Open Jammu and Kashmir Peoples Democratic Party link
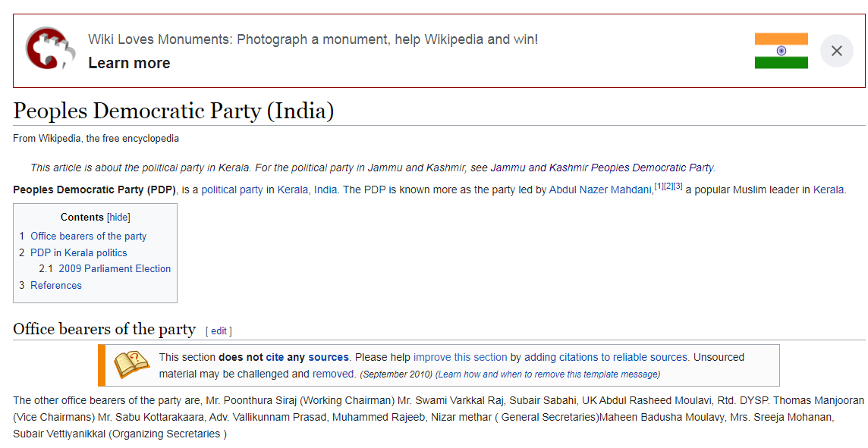 pos(602,168)
